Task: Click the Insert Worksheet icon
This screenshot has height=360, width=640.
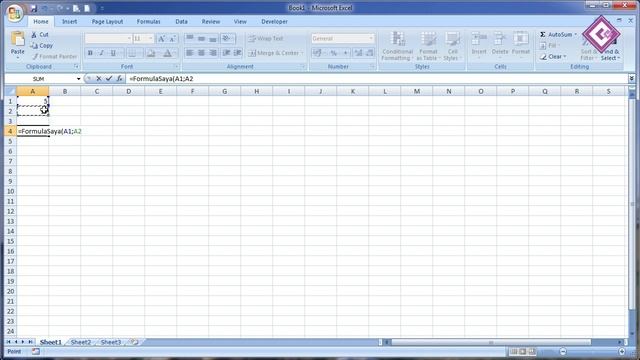Action: 135,342
